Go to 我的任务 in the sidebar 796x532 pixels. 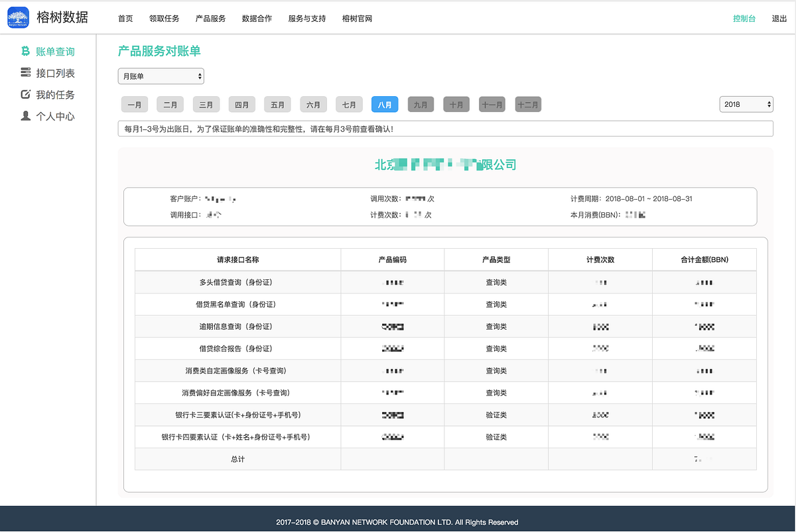coord(55,95)
